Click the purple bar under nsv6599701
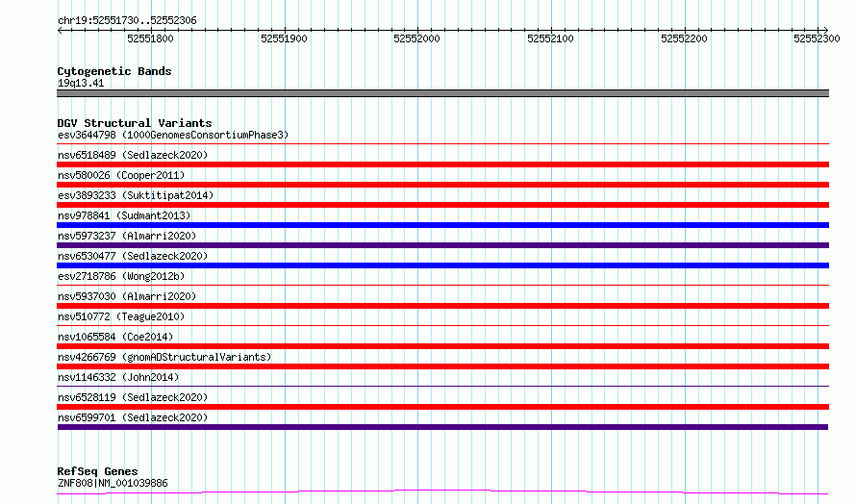The height and width of the screenshot is (504, 856). pyautogui.click(x=442, y=427)
